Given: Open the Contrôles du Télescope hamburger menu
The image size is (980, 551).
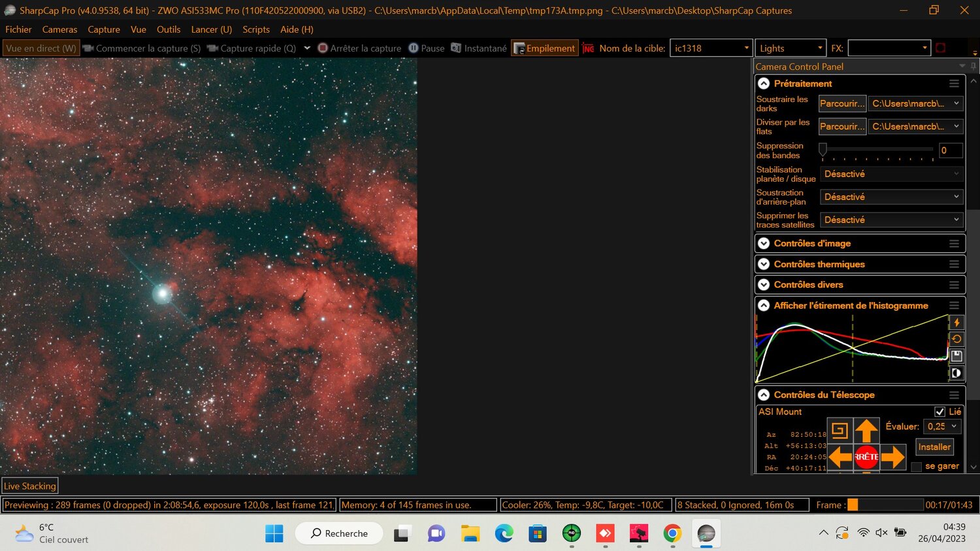Looking at the screenshot, I should pyautogui.click(x=954, y=395).
